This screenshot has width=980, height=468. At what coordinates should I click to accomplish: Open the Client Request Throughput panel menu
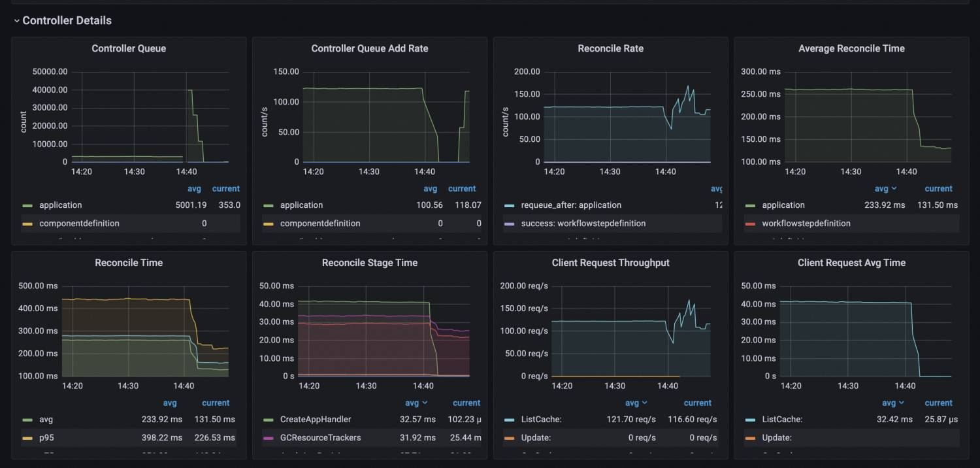[610, 263]
